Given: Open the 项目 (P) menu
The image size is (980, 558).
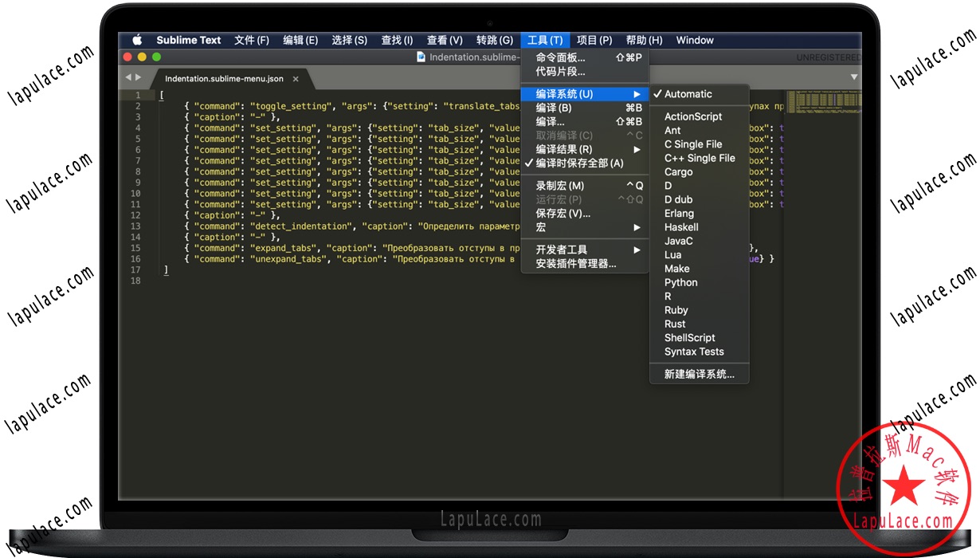Looking at the screenshot, I should 594,40.
